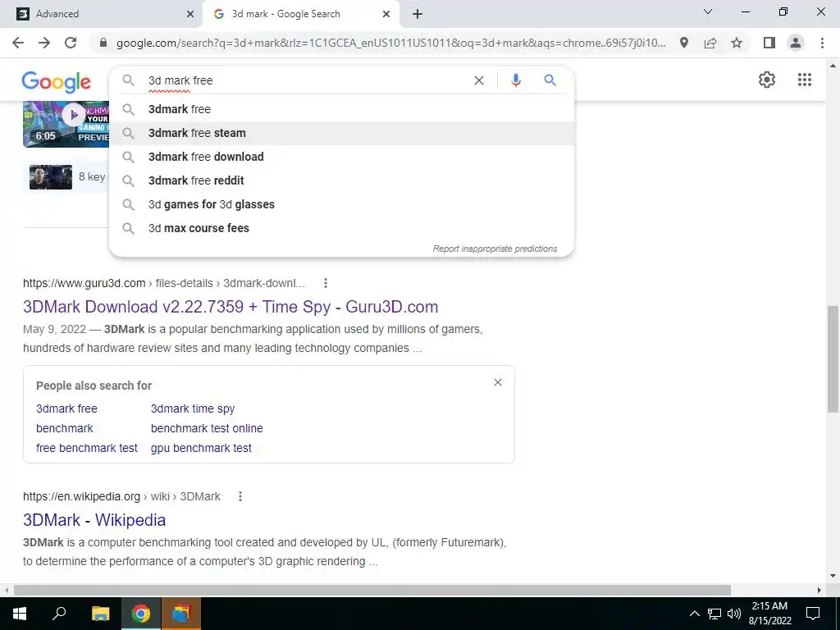Search for "3dmark free" related query
The image size is (840, 630).
(66, 409)
